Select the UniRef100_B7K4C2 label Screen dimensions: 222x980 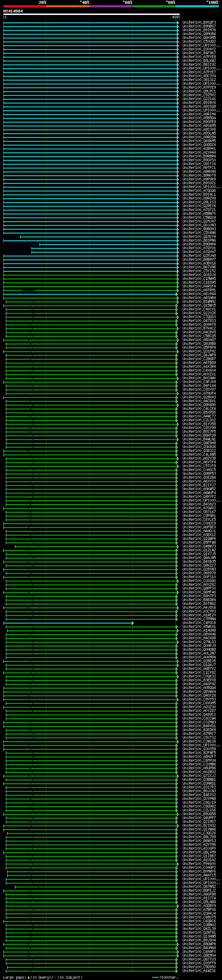pos(199,328)
